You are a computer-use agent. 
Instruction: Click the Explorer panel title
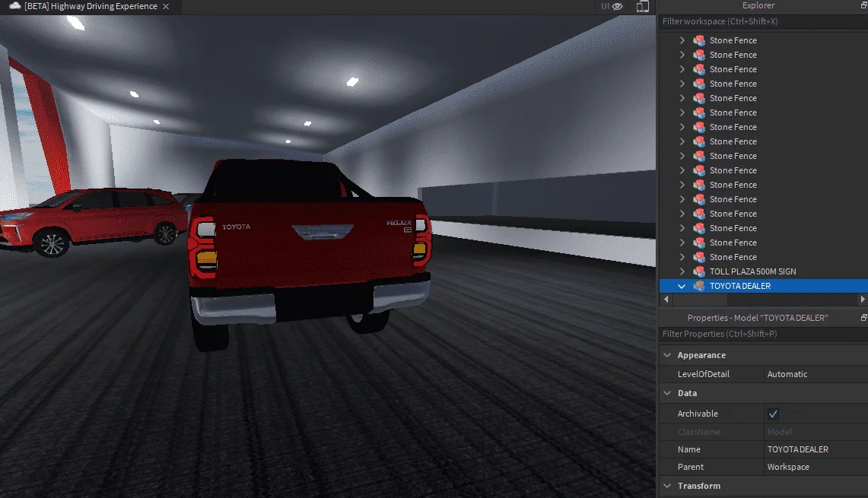pyautogui.click(x=758, y=5)
